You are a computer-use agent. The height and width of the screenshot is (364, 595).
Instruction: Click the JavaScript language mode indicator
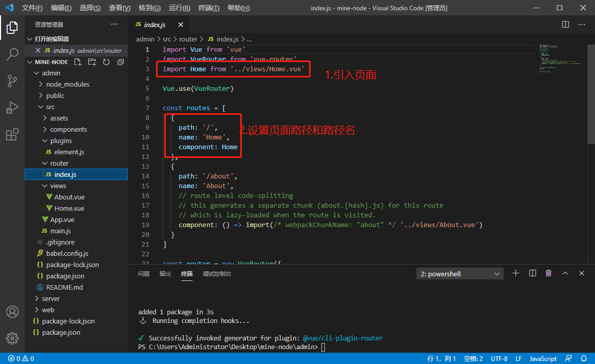click(543, 358)
